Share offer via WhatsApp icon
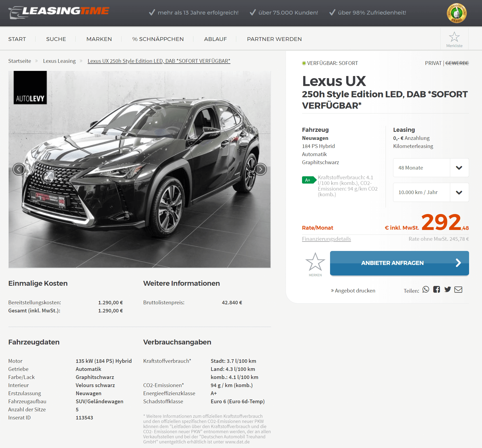 click(x=426, y=290)
